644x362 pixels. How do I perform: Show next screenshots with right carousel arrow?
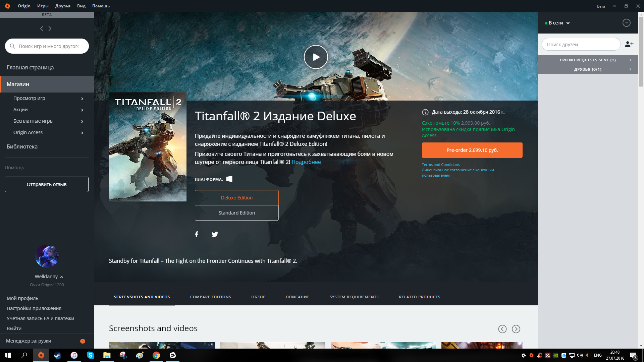(x=516, y=329)
